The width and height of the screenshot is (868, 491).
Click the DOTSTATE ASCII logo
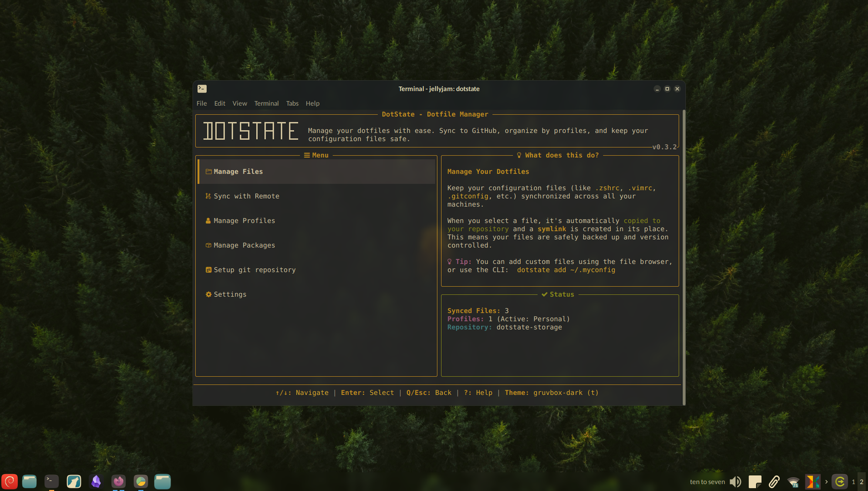point(251,131)
